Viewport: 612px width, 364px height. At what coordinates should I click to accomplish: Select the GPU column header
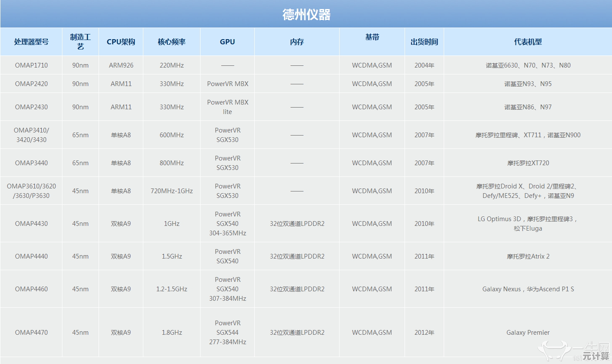(227, 42)
